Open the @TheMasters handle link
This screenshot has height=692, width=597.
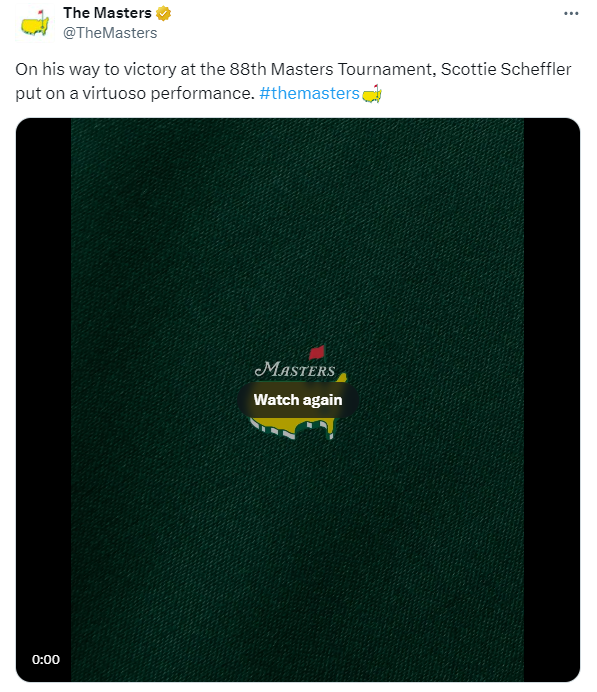(x=110, y=33)
